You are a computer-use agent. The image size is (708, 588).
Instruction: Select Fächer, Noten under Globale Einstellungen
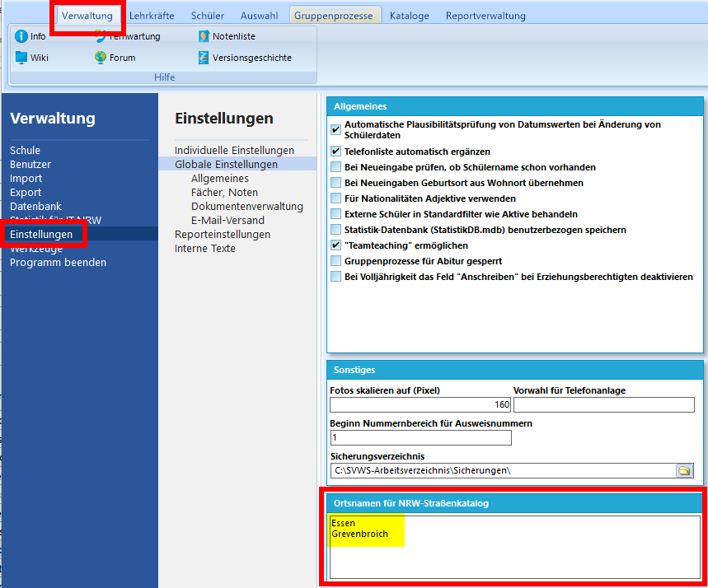(224, 193)
